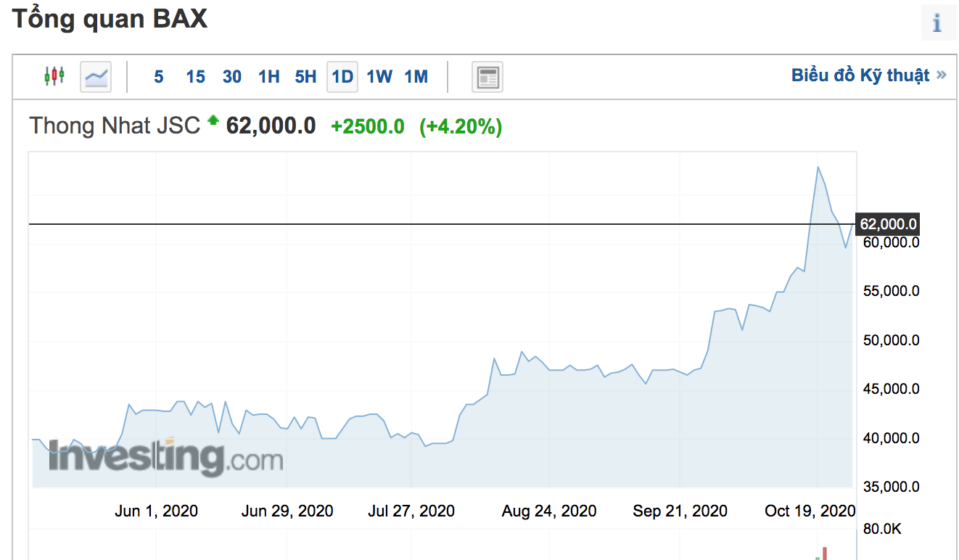Viewport: 959px width, 560px height.
Task: Choose the 1H timeframe
Action: coord(269,77)
